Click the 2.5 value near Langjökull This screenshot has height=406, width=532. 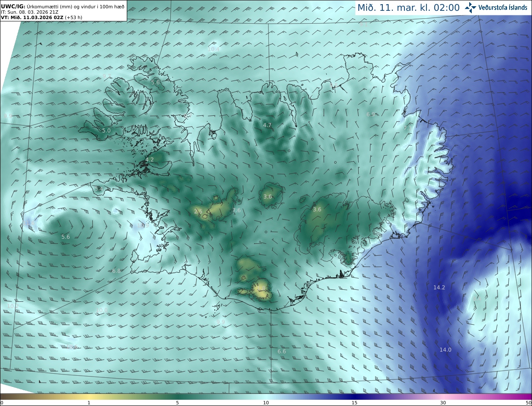click(x=198, y=212)
